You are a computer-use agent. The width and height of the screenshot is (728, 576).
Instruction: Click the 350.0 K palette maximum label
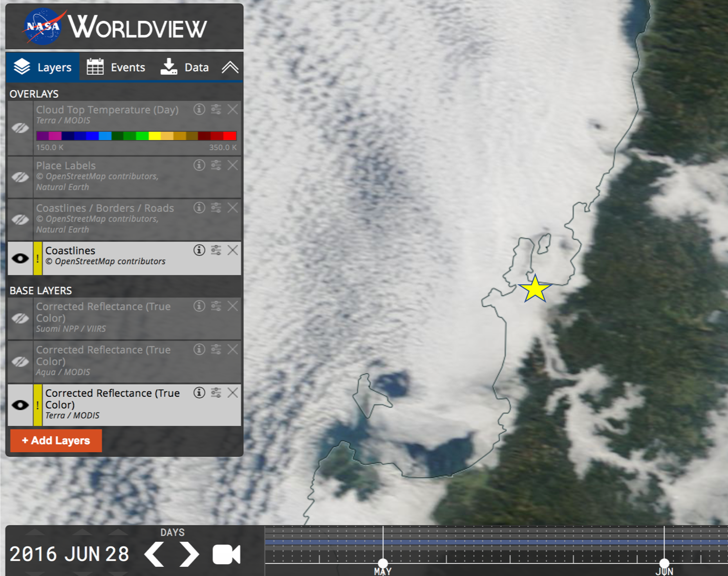(223, 147)
